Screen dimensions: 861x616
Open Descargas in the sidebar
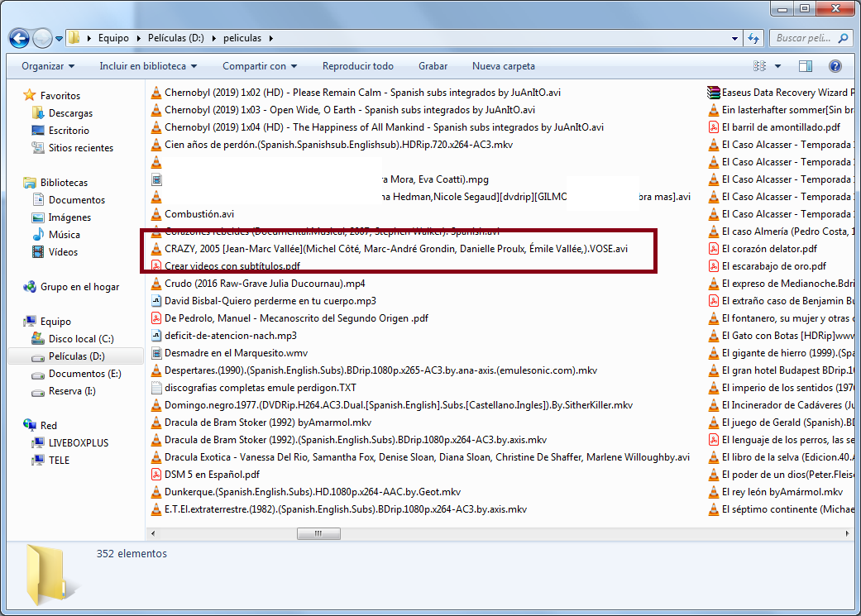[x=70, y=113]
